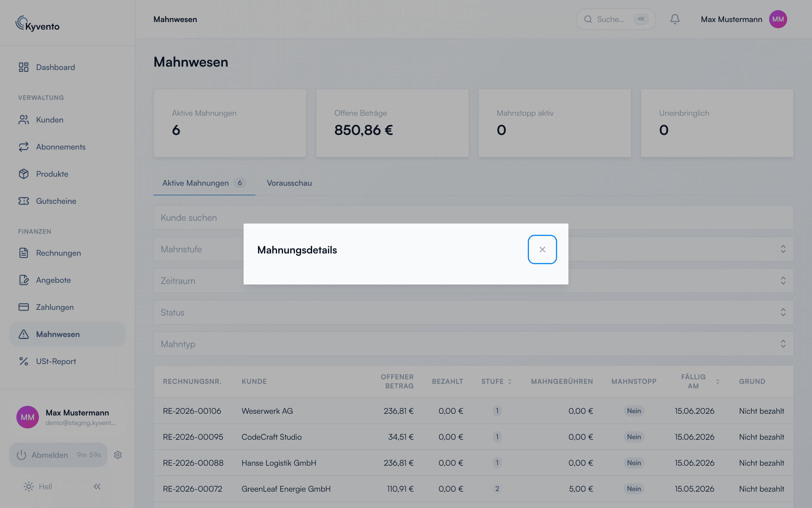Viewport: 812px width, 508px height.
Task: Click the Rechnungen document icon
Action: click(x=23, y=253)
